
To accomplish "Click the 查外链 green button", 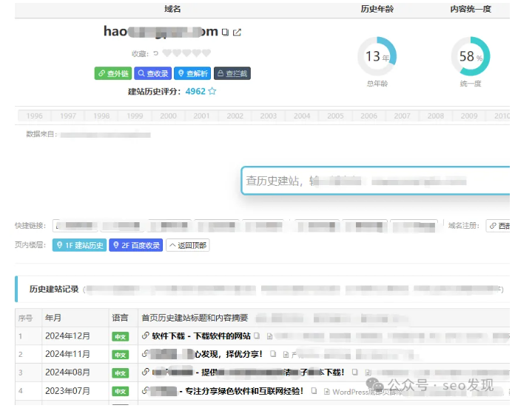I will [113, 73].
